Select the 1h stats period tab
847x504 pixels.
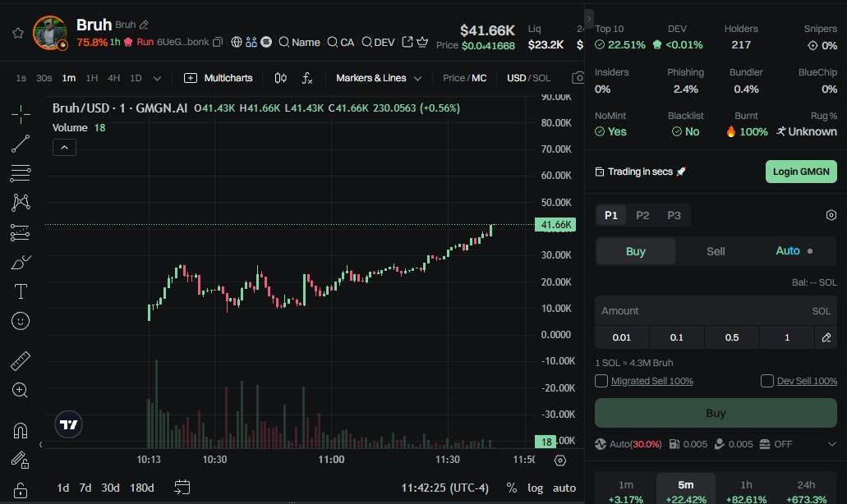[746, 490]
